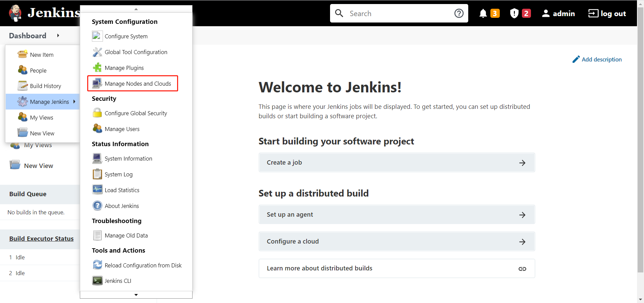644x303 pixels.
Task: Expand the Dashboard breadcrumb arrow
Action: point(58,36)
